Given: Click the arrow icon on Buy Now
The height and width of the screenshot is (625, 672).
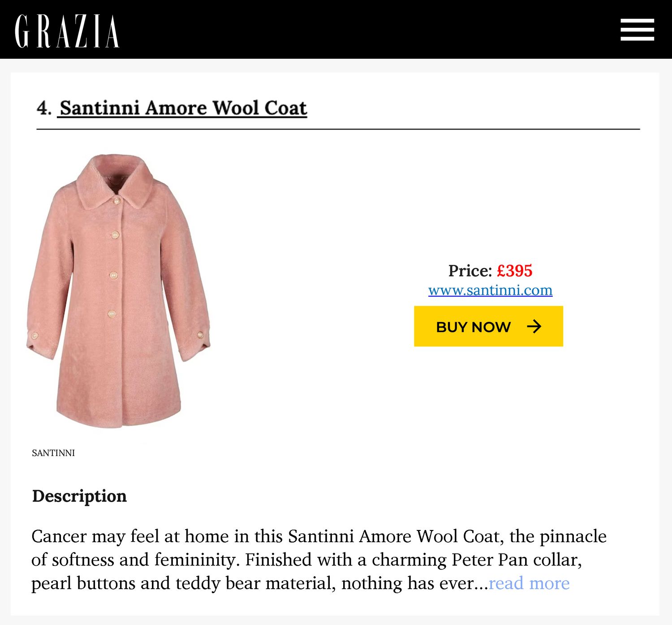Looking at the screenshot, I should 534,327.
